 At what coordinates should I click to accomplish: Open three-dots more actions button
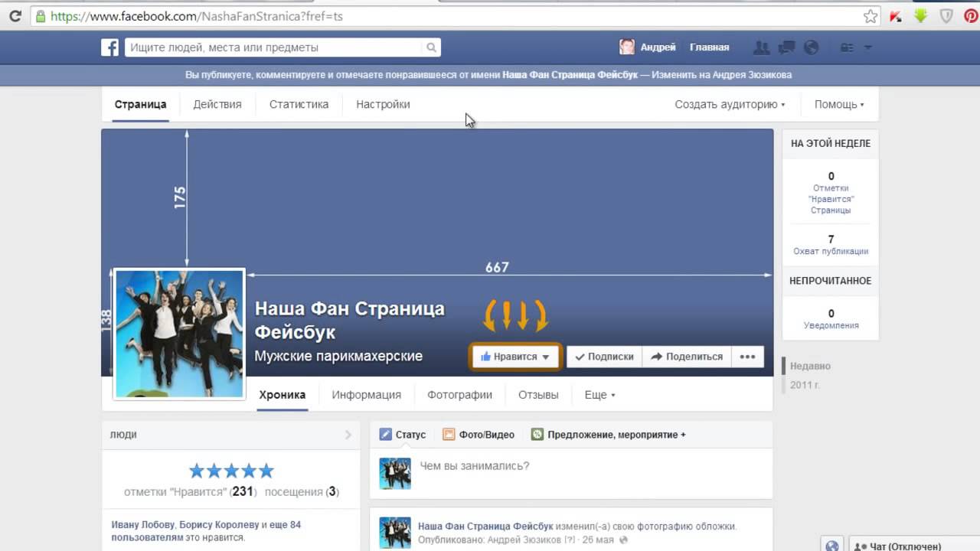[748, 357]
